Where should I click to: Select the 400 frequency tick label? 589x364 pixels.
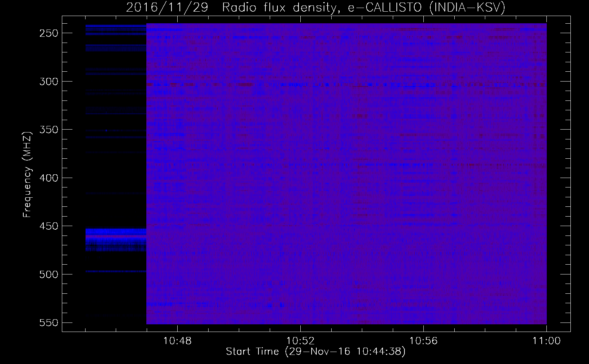48,178
